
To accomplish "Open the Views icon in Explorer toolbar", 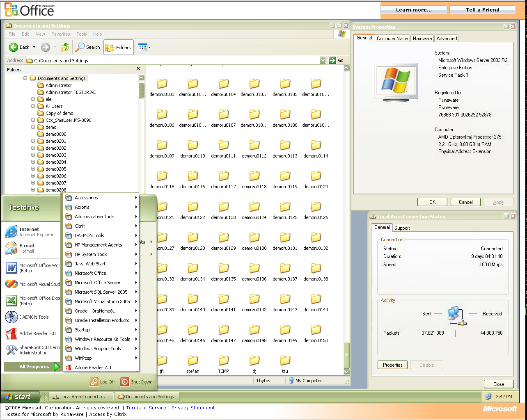I will point(142,47).
